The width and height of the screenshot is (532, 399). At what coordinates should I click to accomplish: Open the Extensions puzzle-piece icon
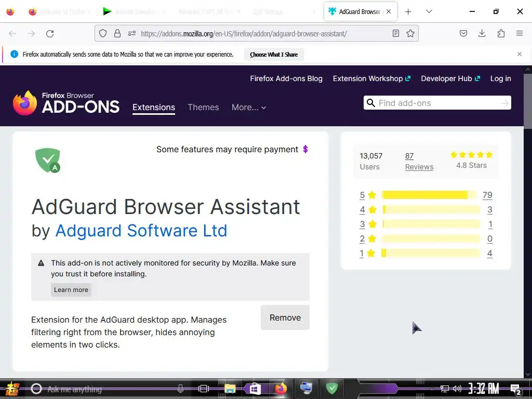[501, 33]
